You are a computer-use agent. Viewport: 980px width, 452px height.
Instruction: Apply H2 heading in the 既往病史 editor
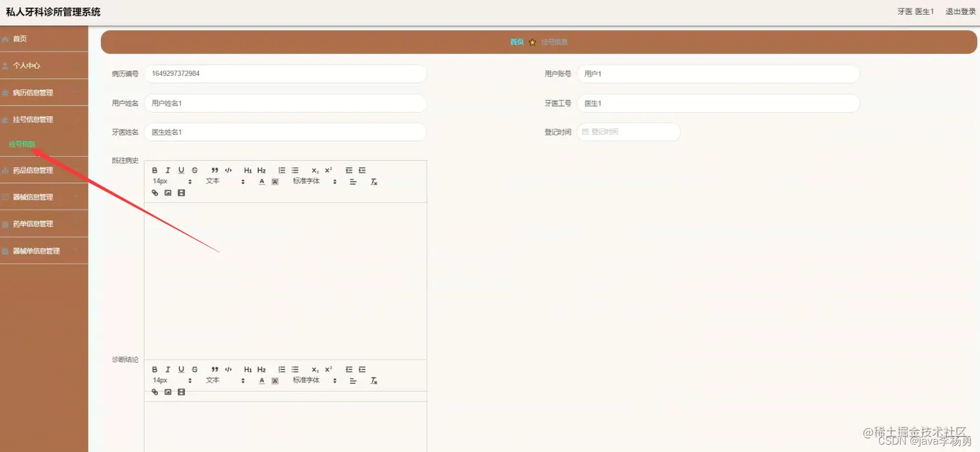coord(261,170)
